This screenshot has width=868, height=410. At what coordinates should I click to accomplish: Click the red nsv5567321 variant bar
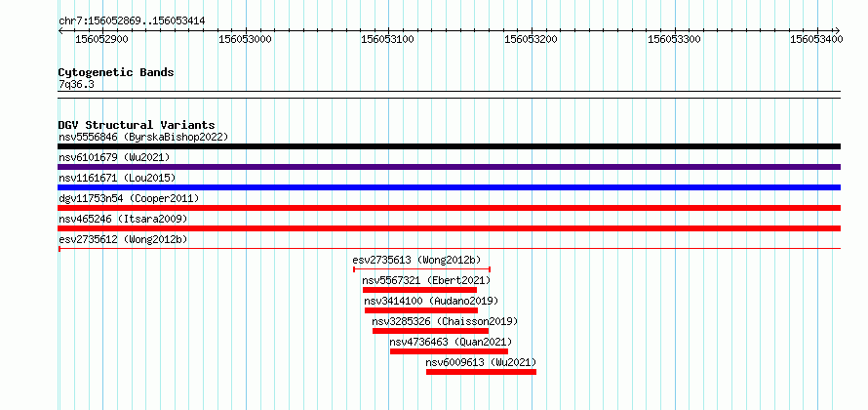tap(419, 290)
